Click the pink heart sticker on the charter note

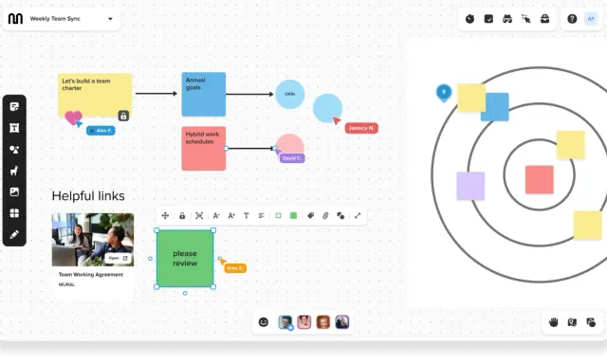point(73,118)
